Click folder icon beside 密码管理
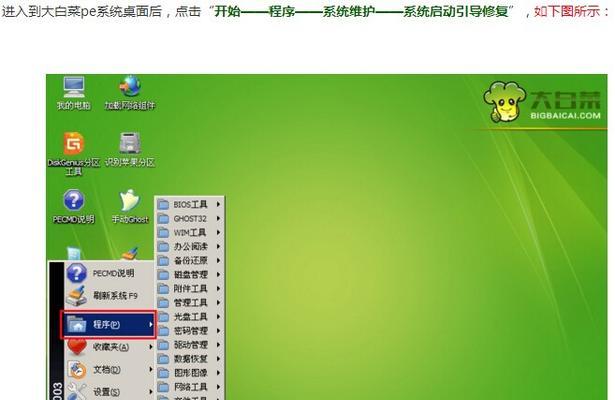The image size is (615, 400). point(163,331)
